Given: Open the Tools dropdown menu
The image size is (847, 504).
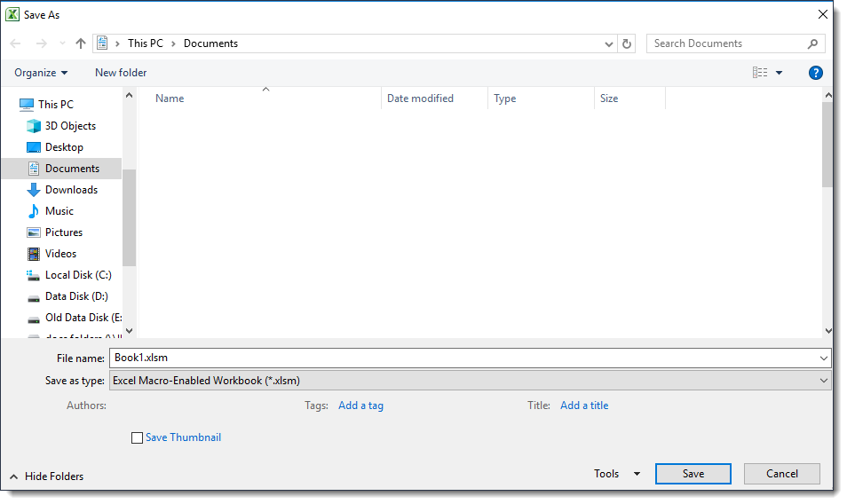Looking at the screenshot, I should (x=616, y=474).
